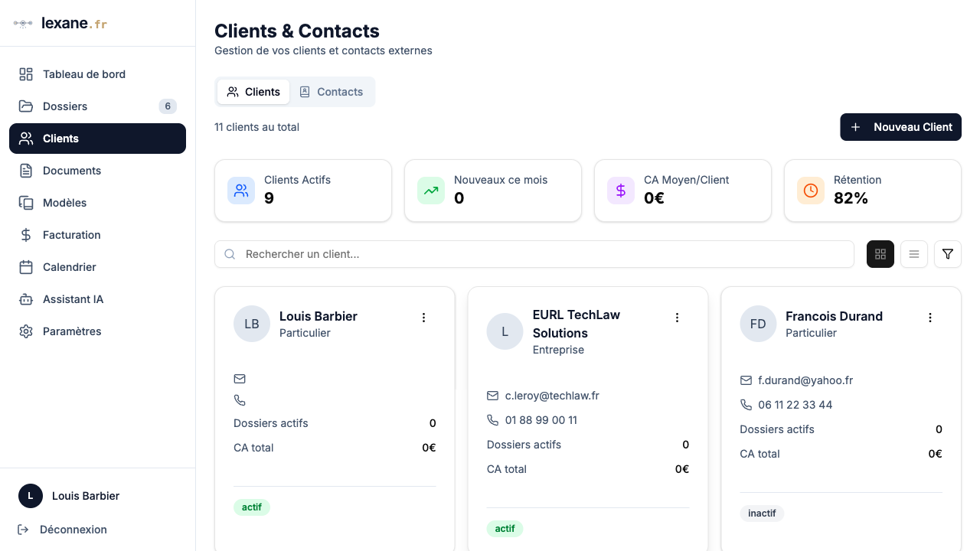Open options menu for Louis Barbier card
Viewport: 980px width, 551px height.
(423, 317)
